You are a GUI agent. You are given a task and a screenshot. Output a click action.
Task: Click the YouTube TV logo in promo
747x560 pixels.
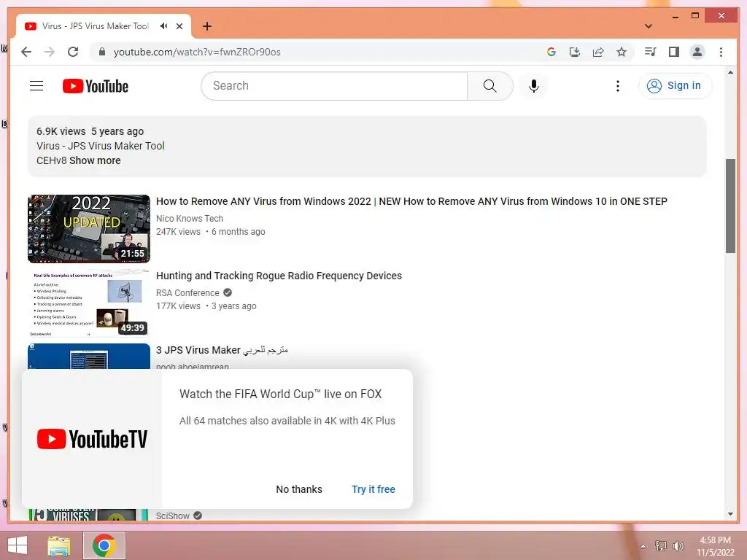pos(92,439)
